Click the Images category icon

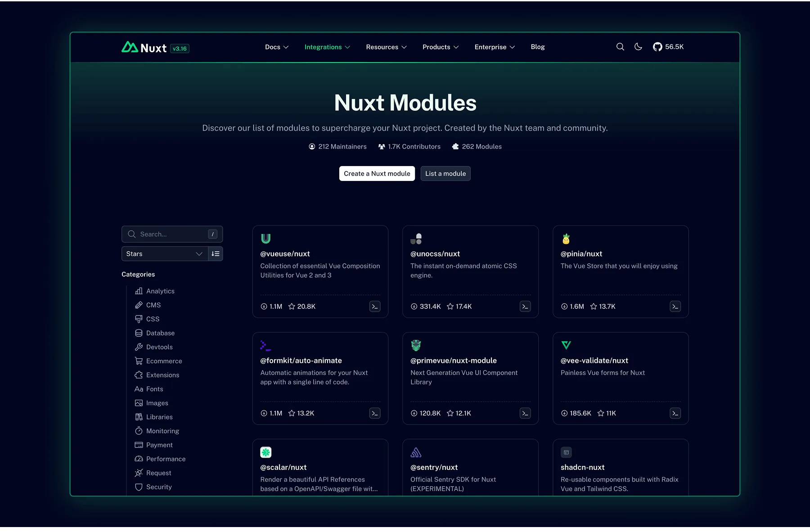point(139,403)
